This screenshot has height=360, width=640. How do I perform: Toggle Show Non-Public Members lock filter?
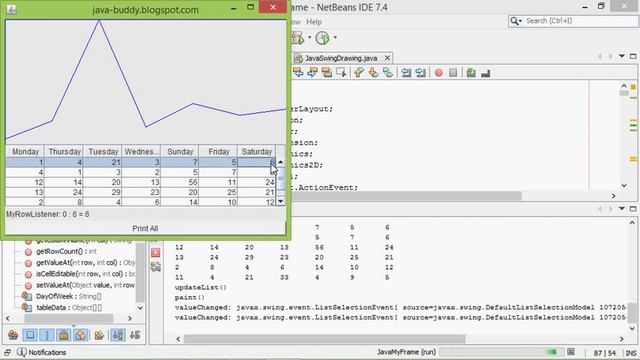[64, 335]
